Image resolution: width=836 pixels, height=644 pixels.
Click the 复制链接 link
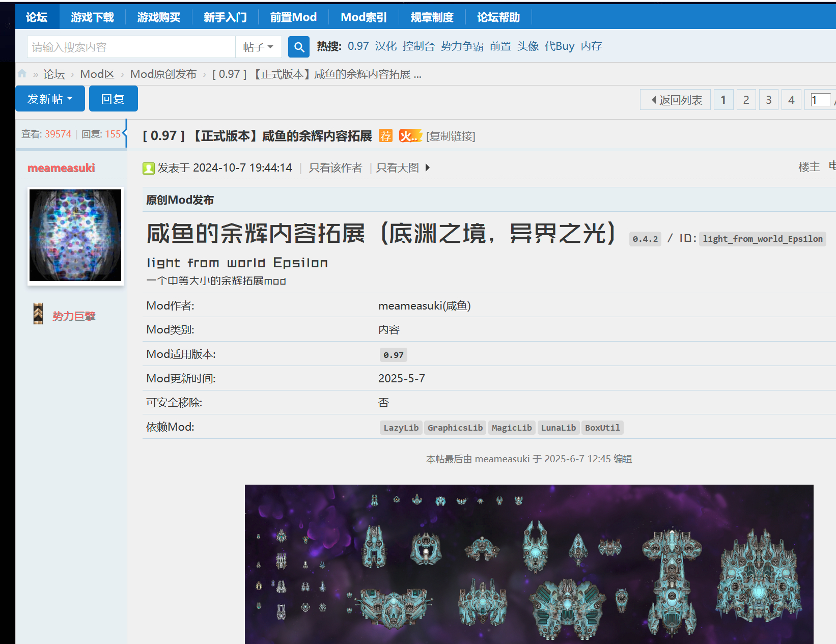[451, 136]
